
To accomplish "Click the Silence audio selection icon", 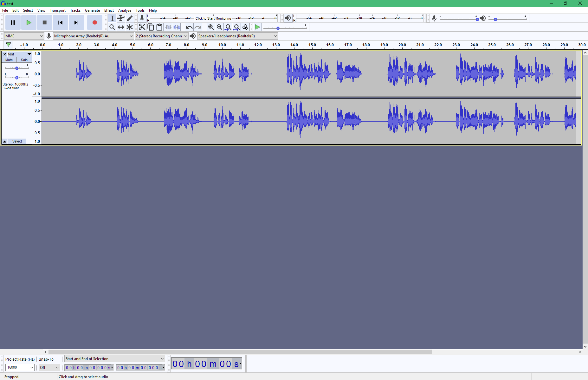I will pos(177,27).
